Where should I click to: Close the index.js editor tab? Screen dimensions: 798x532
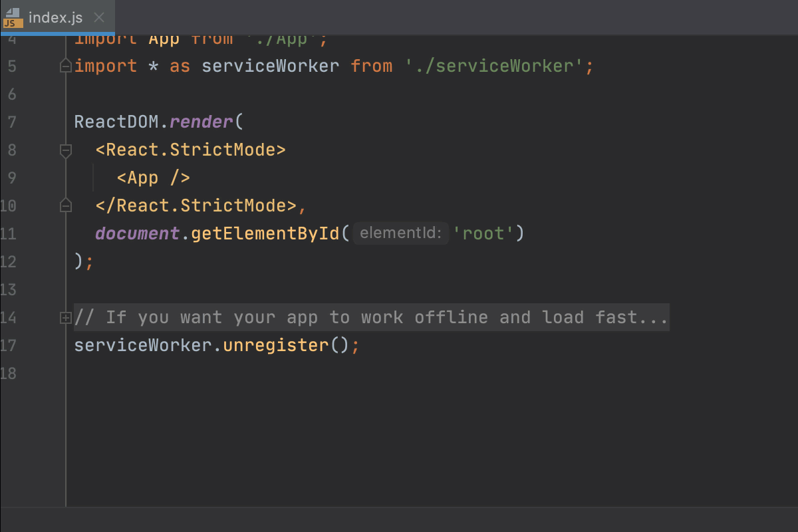(x=99, y=18)
